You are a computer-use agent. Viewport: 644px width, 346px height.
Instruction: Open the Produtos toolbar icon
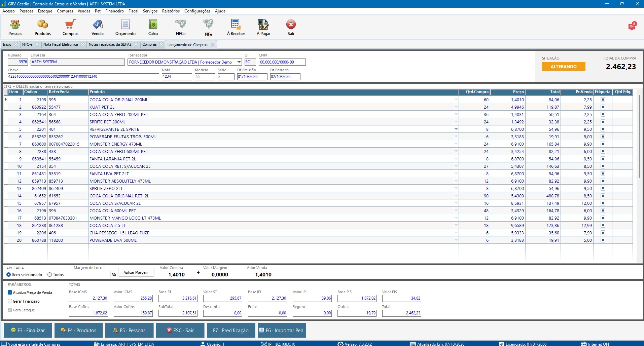[x=43, y=27]
